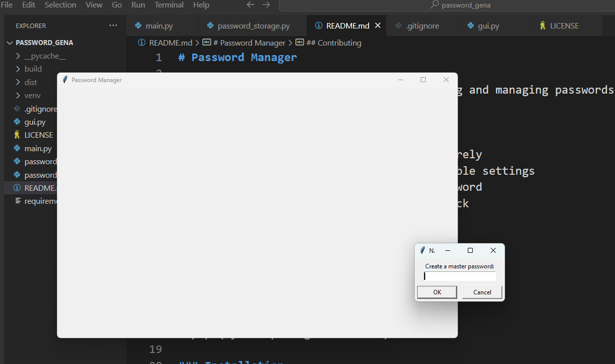Image resolution: width=615 pixels, height=364 pixels.
Task: Open the Help menu
Action: tap(201, 5)
